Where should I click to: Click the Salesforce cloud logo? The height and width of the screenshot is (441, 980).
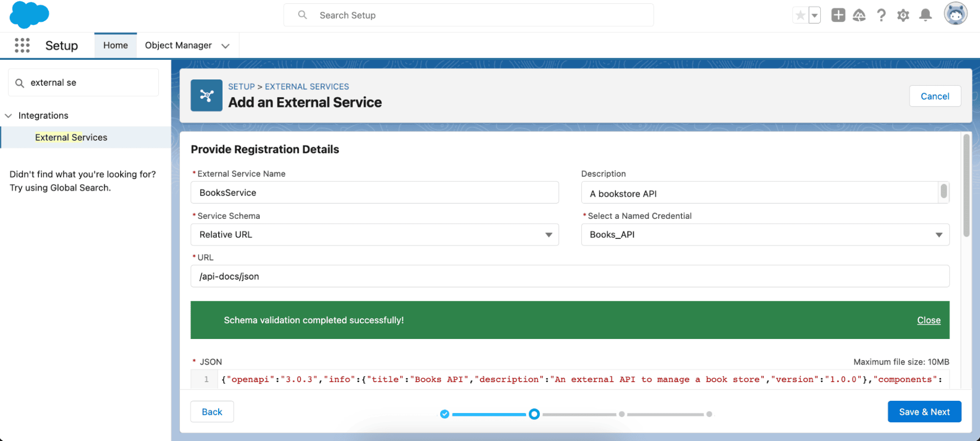tap(29, 15)
